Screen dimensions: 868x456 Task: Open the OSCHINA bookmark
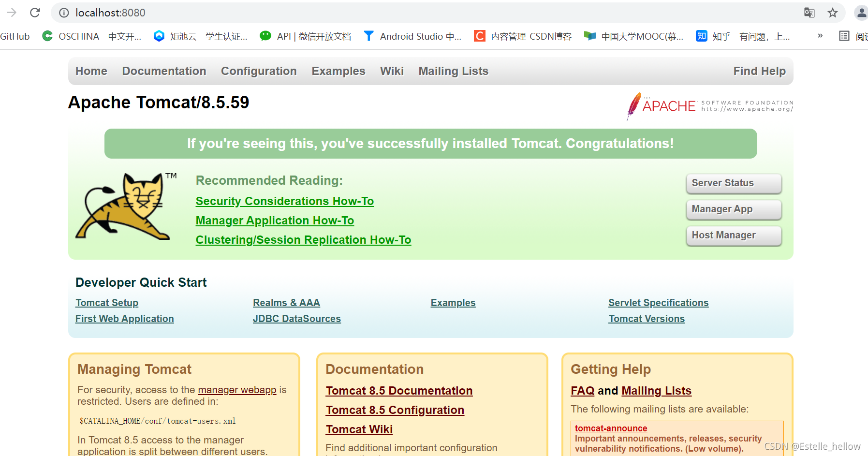click(92, 36)
